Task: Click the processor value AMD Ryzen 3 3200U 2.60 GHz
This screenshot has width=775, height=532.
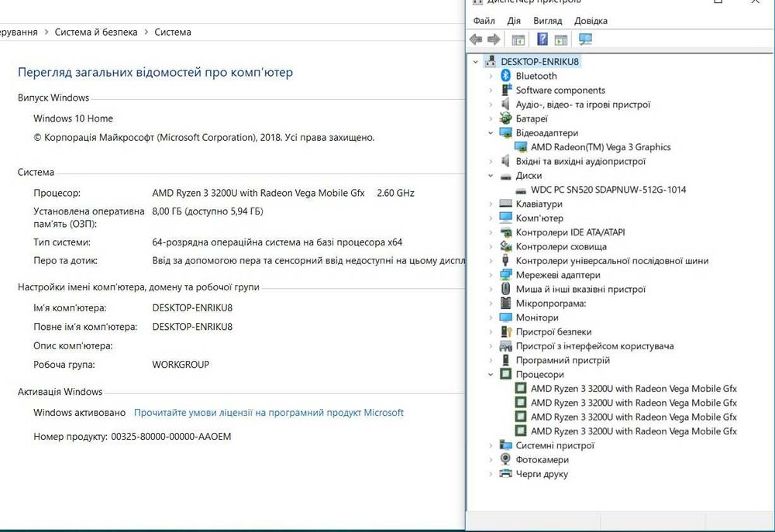Action: [x=283, y=193]
